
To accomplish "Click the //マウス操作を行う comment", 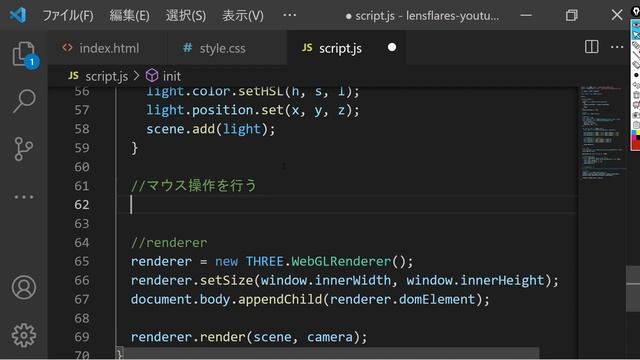I will (193, 186).
